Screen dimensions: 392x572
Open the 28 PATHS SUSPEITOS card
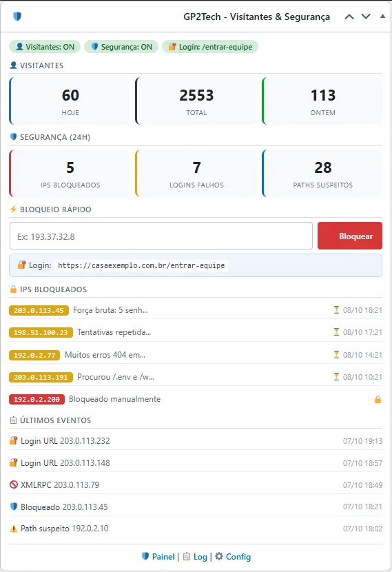coord(322,173)
